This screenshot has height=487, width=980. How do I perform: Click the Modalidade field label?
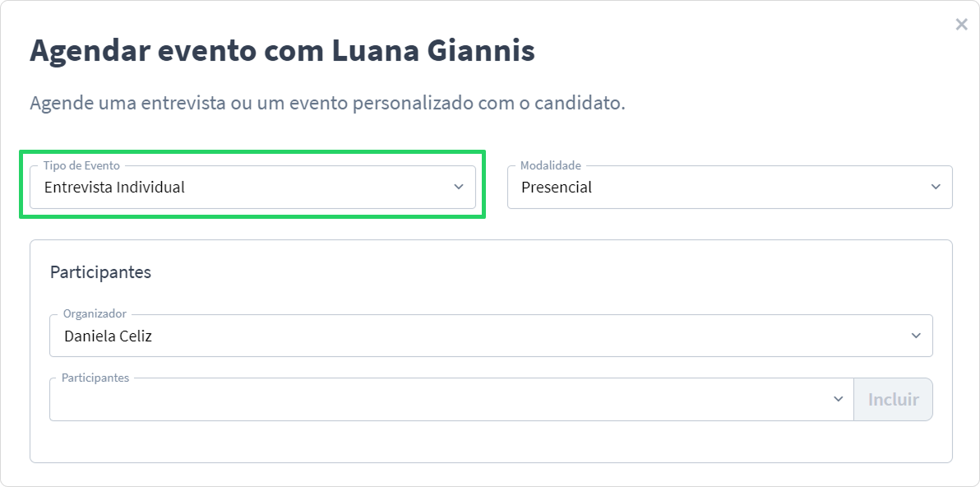[x=551, y=165]
